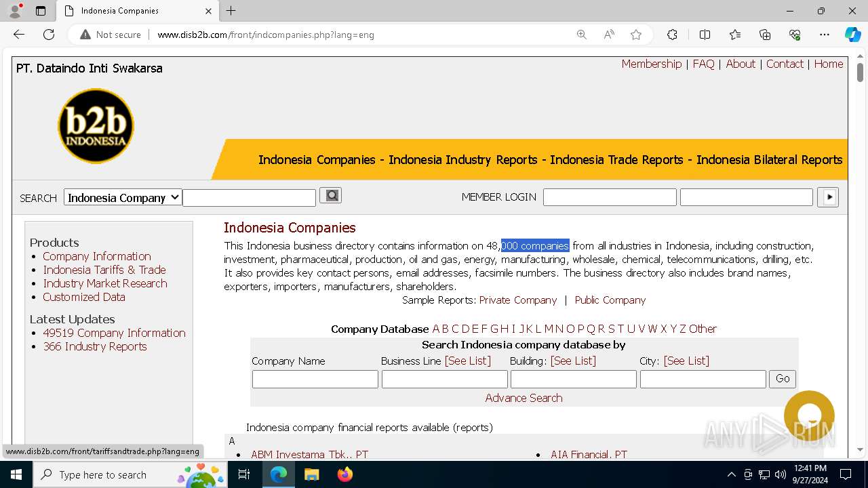Open Company Information product link
The width and height of the screenshot is (868, 488).
[97, 256]
